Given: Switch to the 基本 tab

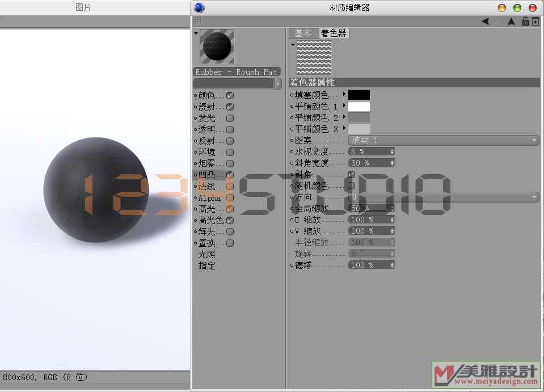Looking at the screenshot, I should [x=303, y=33].
